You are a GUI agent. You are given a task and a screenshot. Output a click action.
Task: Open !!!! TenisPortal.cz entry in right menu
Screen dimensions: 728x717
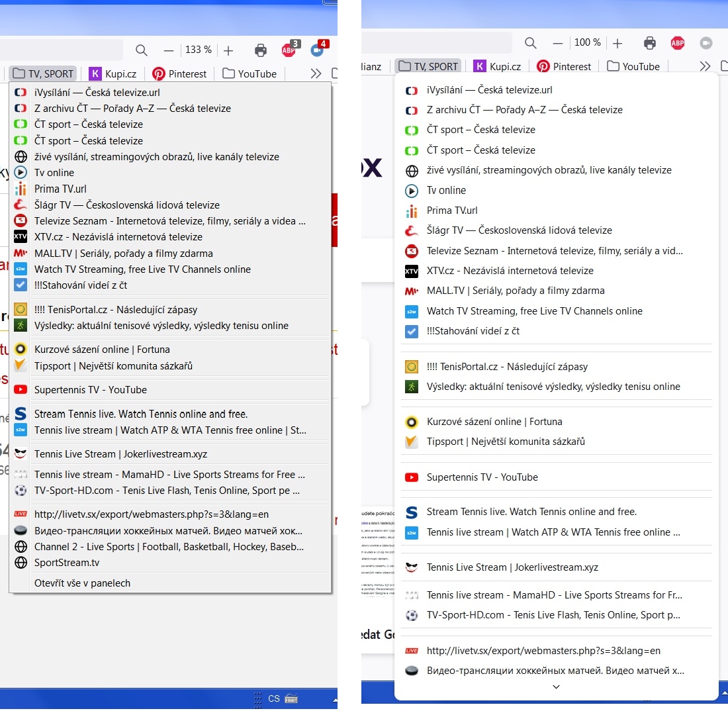click(x=556, y=367)
